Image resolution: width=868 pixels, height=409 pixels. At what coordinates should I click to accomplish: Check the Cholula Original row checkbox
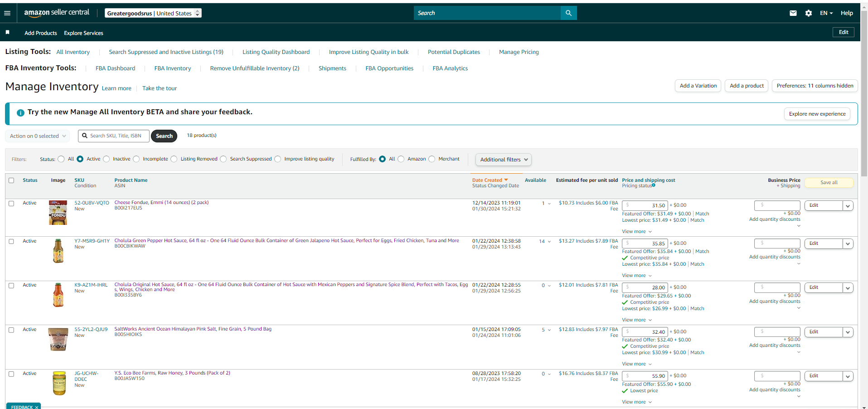[11, 286]
